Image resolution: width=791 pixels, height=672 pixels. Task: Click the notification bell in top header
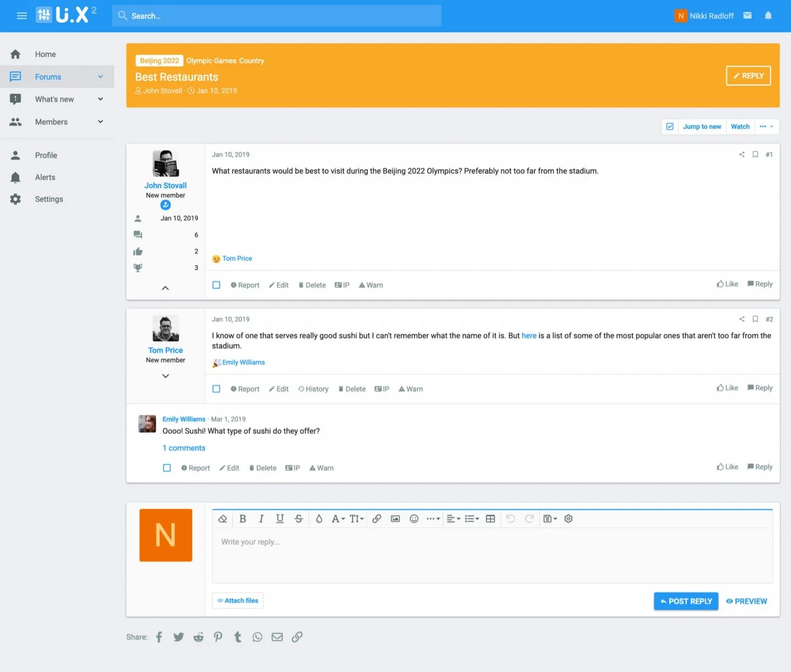[x=768, y=15]
